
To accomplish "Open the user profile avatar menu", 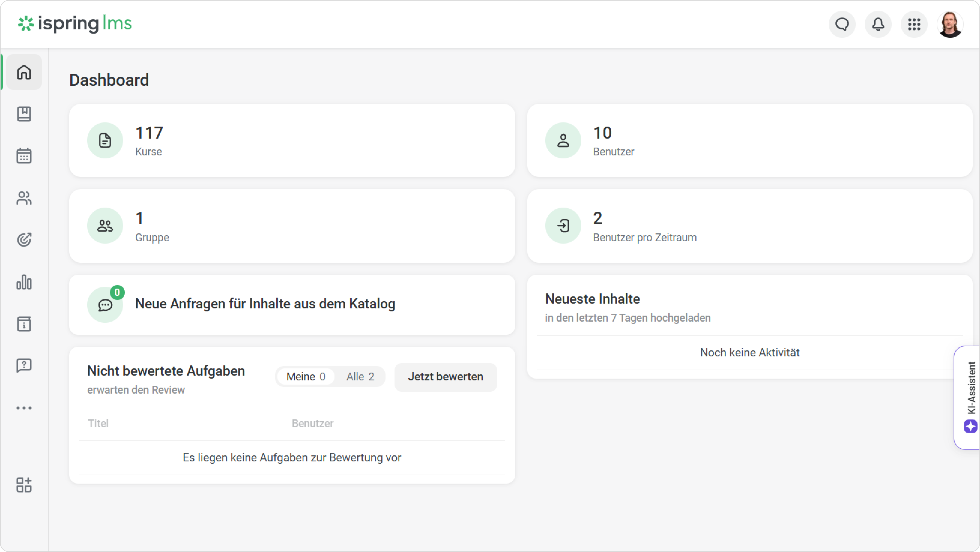I will click(x=950, y=25).
